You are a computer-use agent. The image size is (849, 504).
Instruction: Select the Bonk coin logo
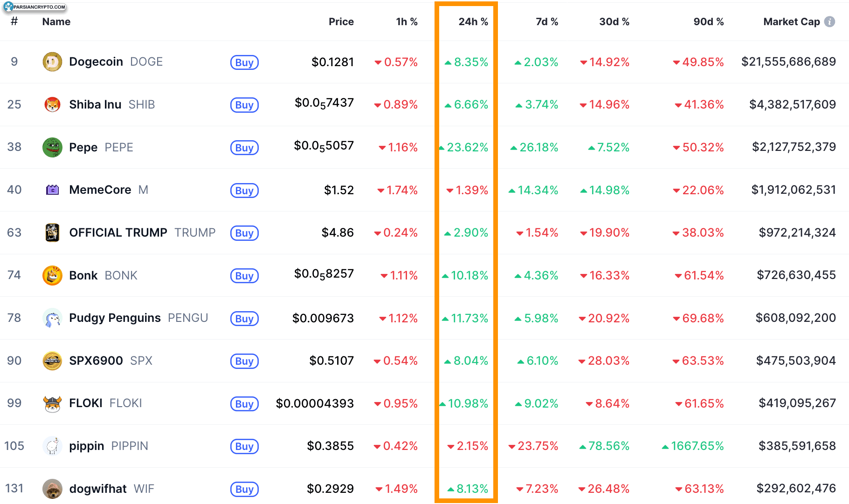pos(52,275)
